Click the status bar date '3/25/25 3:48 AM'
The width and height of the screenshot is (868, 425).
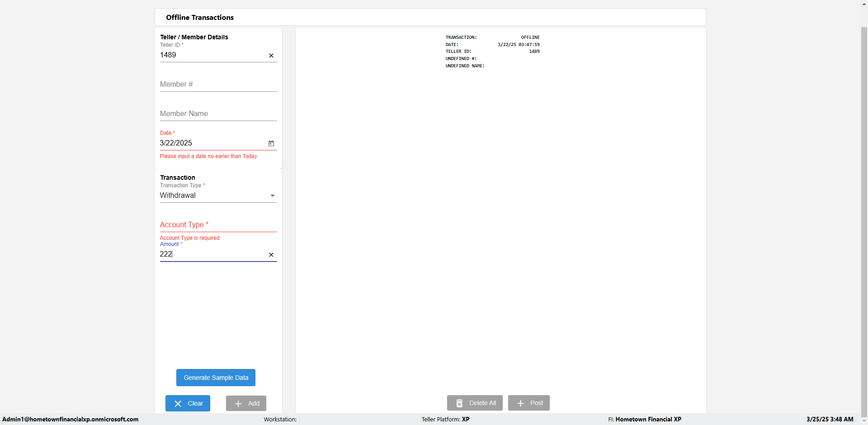[830, 419]
